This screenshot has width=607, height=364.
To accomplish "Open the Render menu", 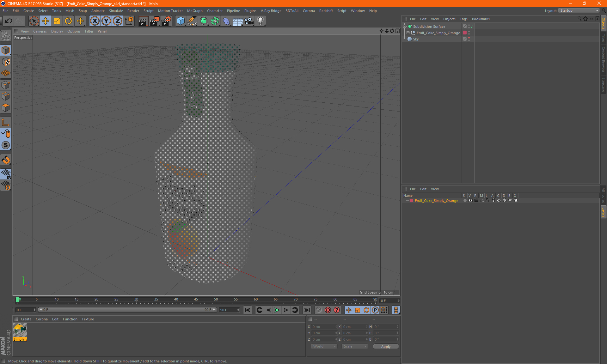I will [x=133, y=11].
